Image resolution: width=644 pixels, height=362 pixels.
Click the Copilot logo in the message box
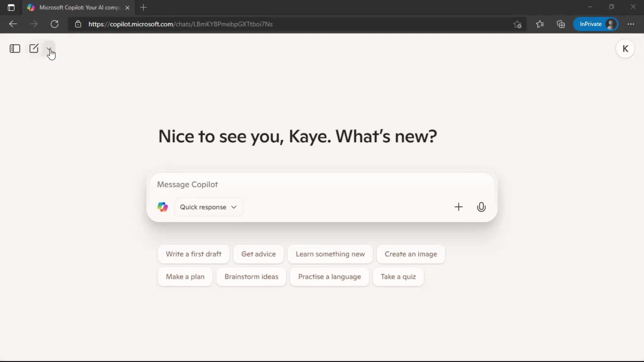click(162, 207)
